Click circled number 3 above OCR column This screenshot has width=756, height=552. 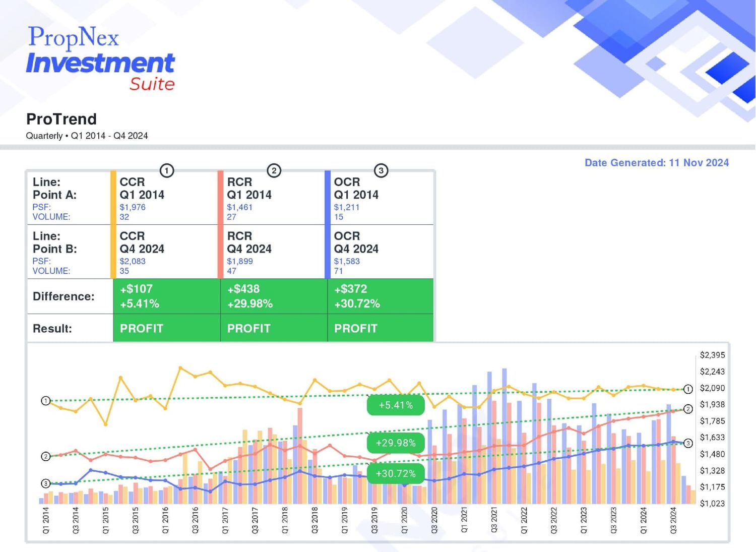click(381, 170)
